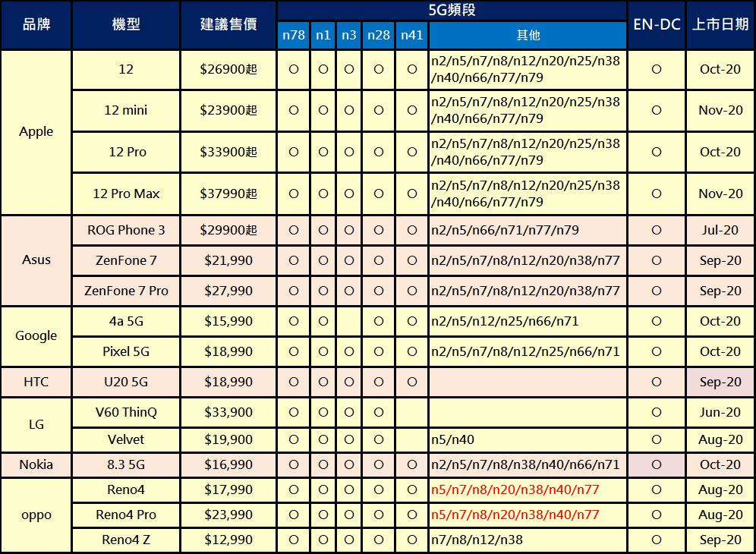Click the n7/n8/n12/n38 bands cell

(x=528, y=540)
